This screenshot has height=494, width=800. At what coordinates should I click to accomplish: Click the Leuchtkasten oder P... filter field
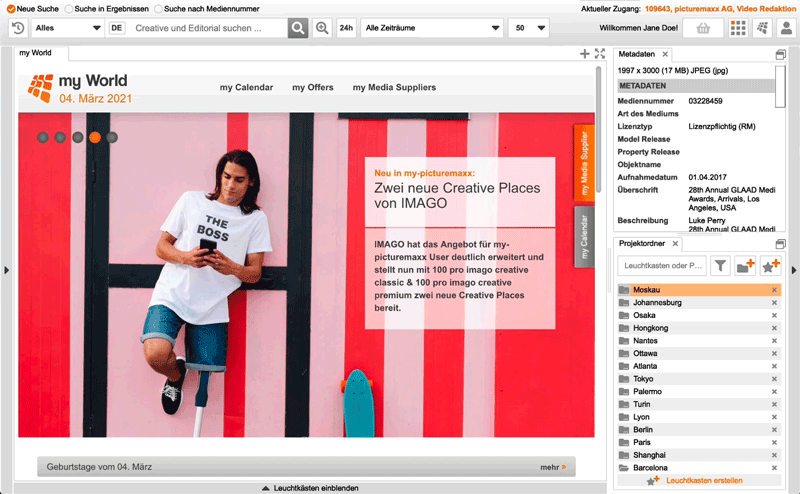[x=662, y=265]
